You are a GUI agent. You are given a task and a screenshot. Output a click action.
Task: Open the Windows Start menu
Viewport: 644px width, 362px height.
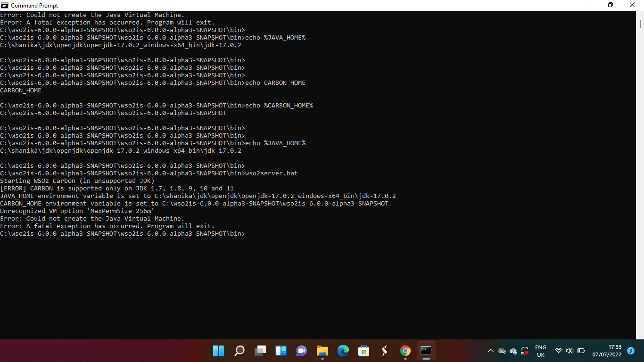click(x=218, y=351)
